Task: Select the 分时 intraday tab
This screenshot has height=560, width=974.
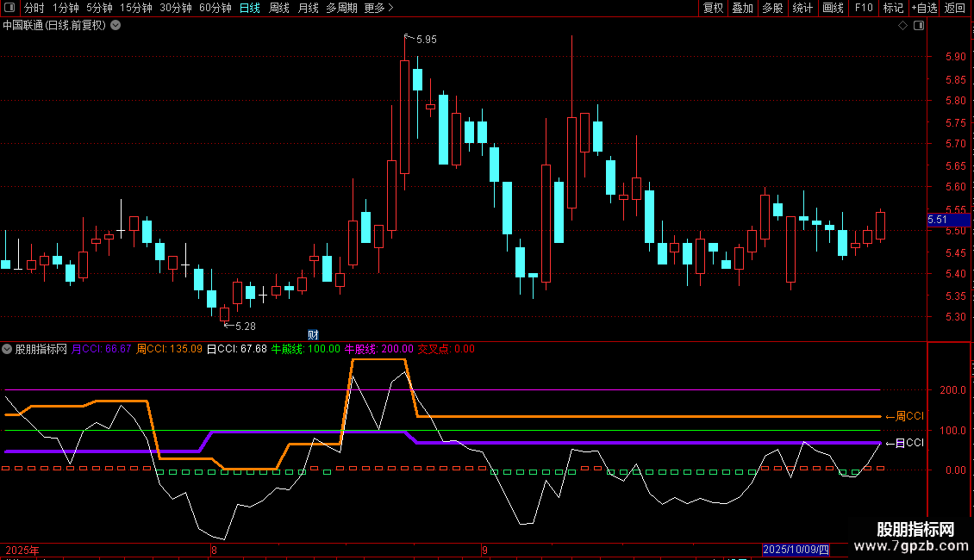Action: click(34, 8)
